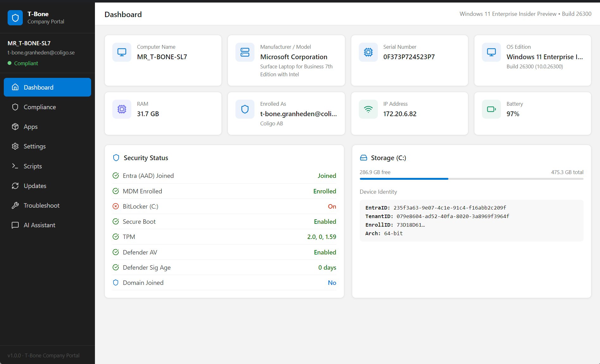Go to the Apps section
600x364 pixels.
[x=30, y=127]
